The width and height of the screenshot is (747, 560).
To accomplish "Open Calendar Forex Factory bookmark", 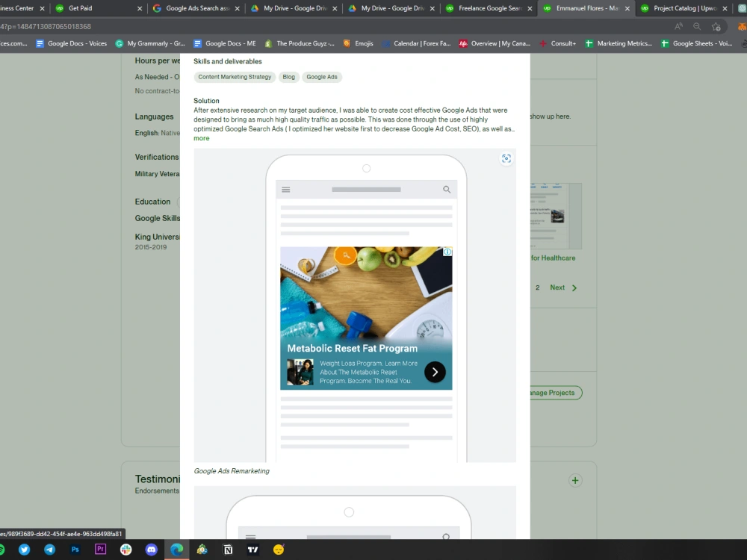I will click(x=416, y=43).
